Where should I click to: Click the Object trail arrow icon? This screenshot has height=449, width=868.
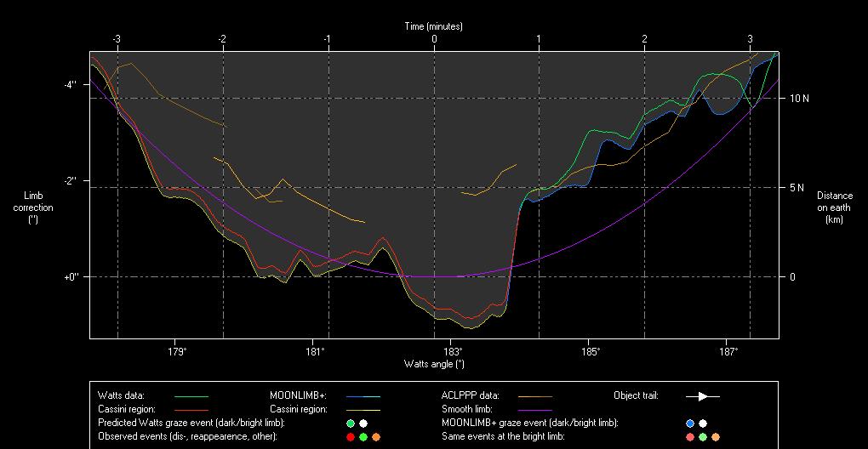pyautogui.click(x=703, y=395)
